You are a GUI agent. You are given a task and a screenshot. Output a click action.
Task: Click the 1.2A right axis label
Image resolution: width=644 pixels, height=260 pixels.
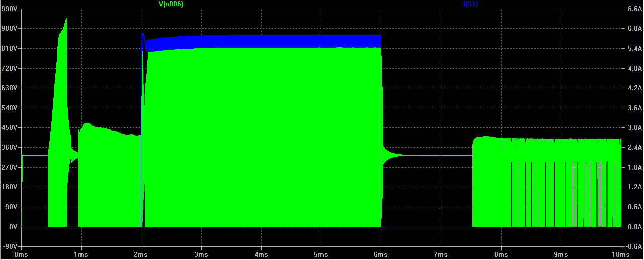pos(634,187)
